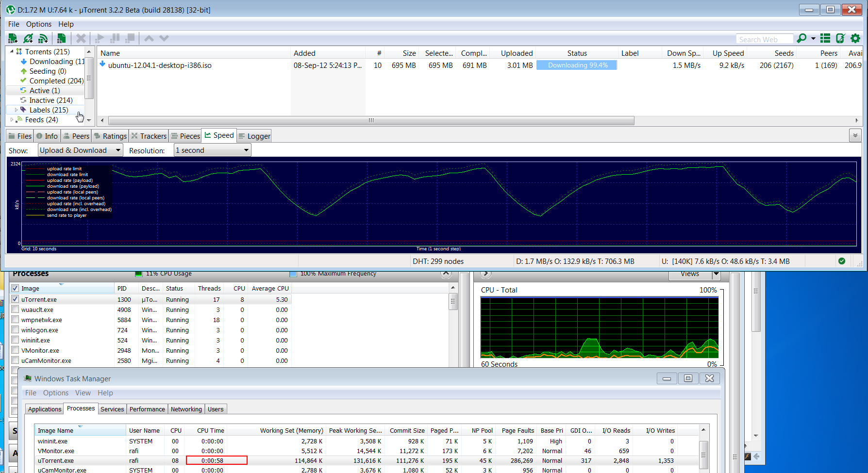Click the Move Up Queue arrow icon

[149, 38]
